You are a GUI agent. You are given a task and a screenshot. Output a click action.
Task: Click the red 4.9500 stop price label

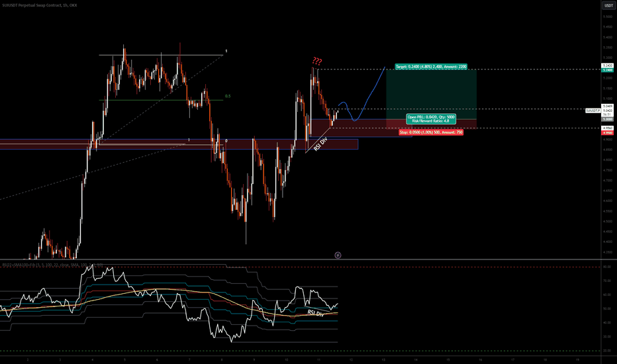point(607,133)
